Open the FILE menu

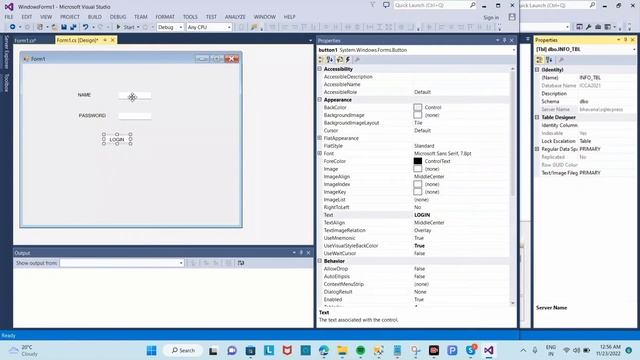(x=9, y=17)
